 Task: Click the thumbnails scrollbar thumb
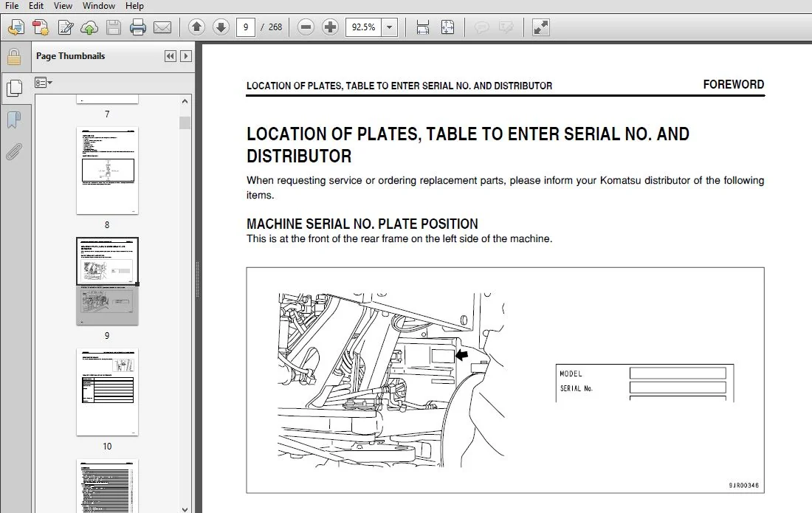(185, 123)
